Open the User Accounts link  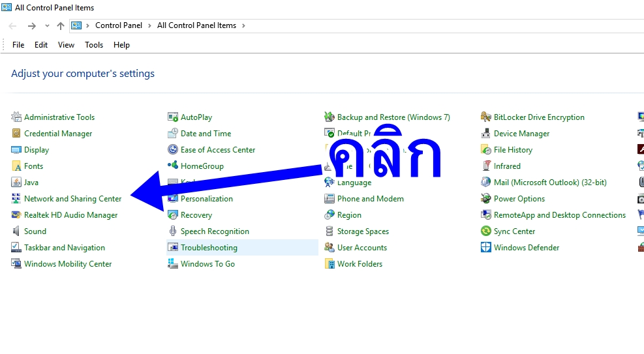point(362,248)
